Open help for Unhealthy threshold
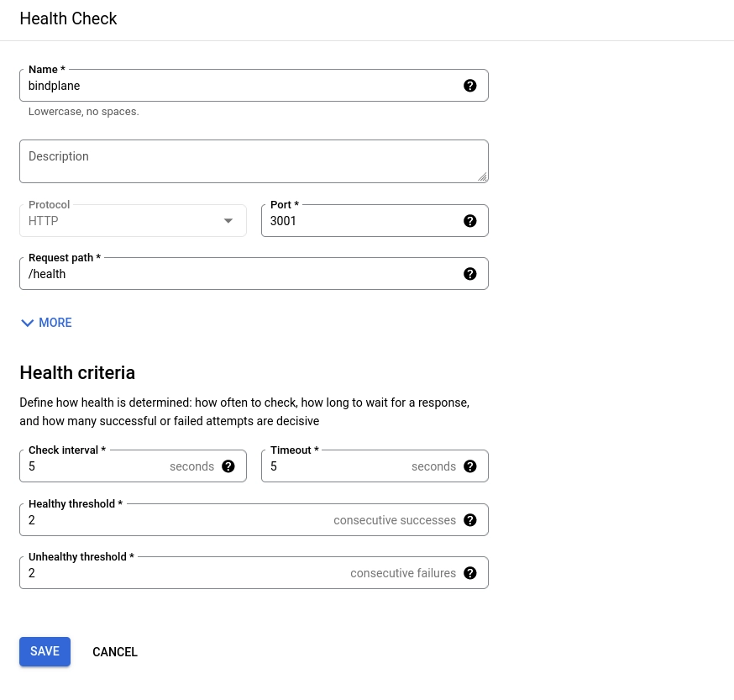 (470, 573)
